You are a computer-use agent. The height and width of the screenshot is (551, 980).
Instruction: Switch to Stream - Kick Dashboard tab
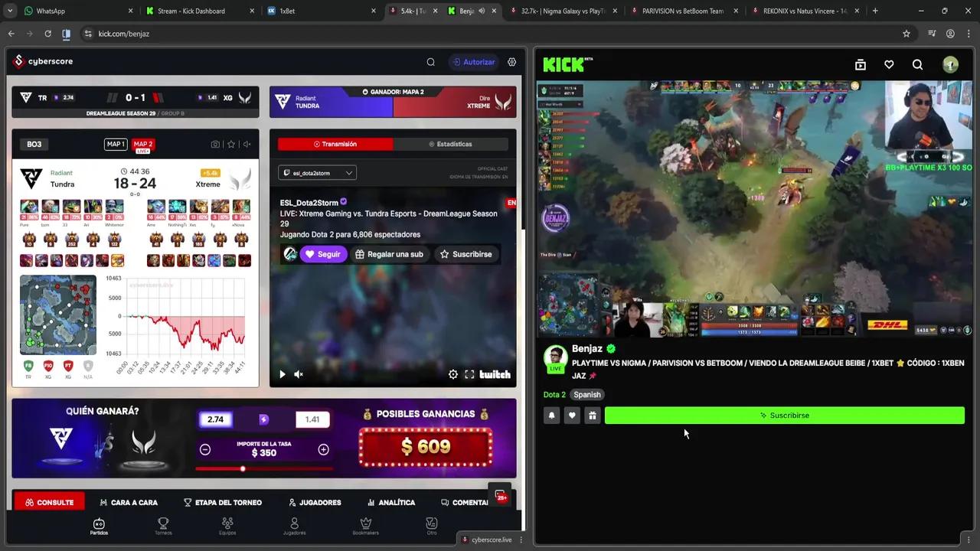click(x=199, y=11)
